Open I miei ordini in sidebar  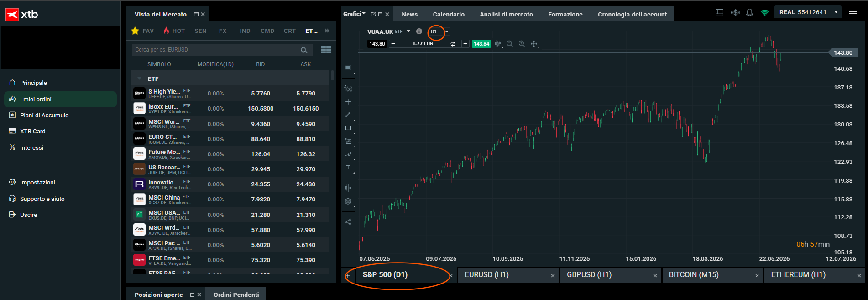coord(60,99)
